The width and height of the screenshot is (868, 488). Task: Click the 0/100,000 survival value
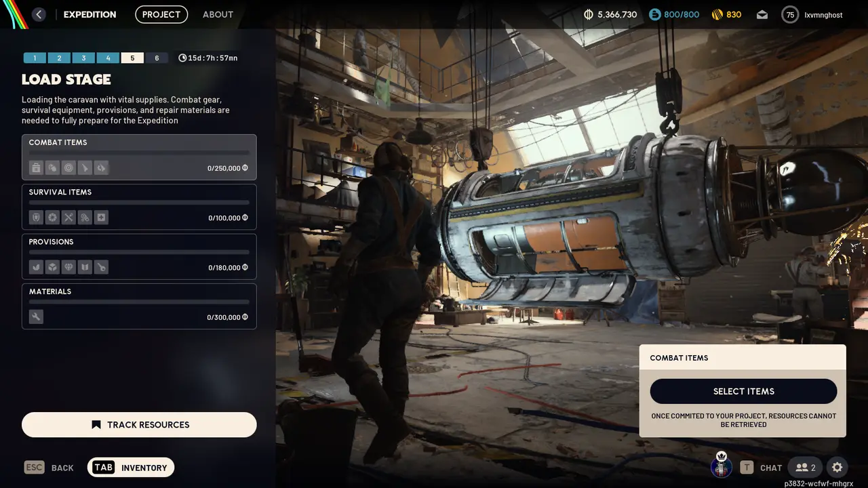tap(228, 218)
